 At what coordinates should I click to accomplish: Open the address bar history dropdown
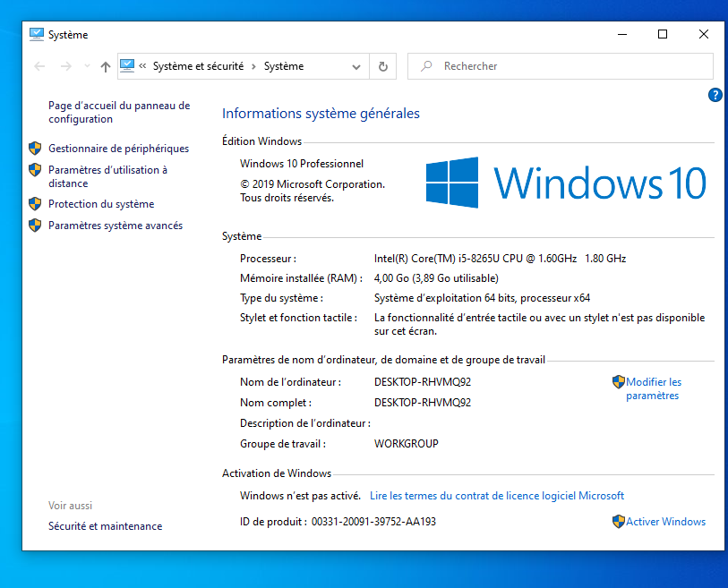pos(356,67)
